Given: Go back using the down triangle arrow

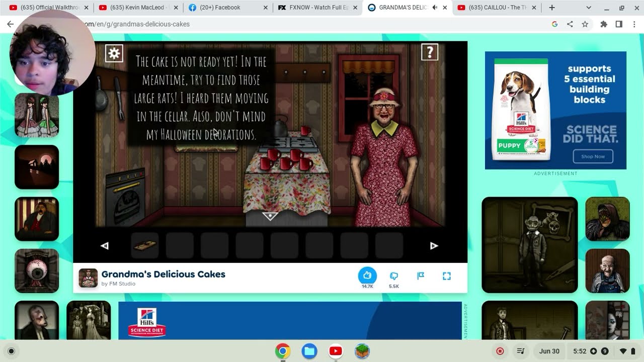Looking at the screenshot, I should pos(270,216).
